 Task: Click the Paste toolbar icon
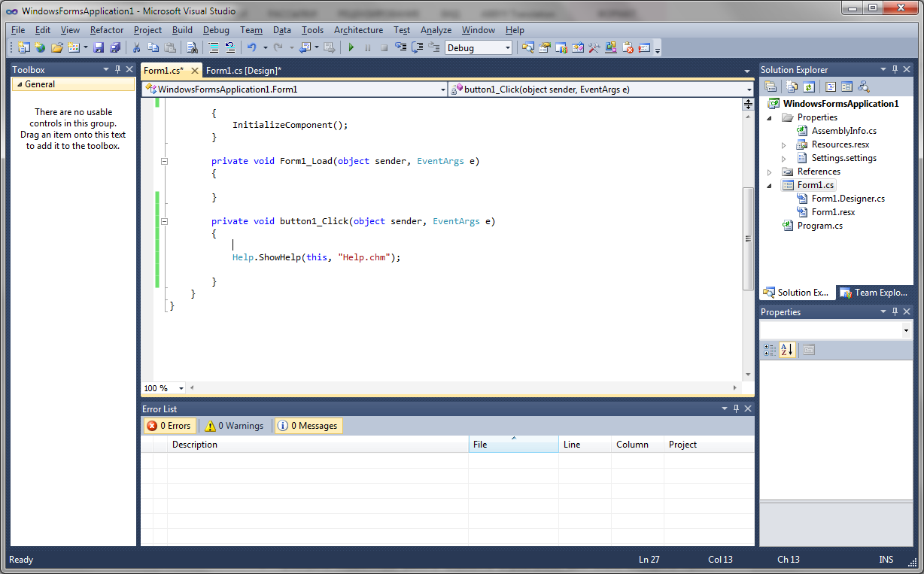pos(170,47)
